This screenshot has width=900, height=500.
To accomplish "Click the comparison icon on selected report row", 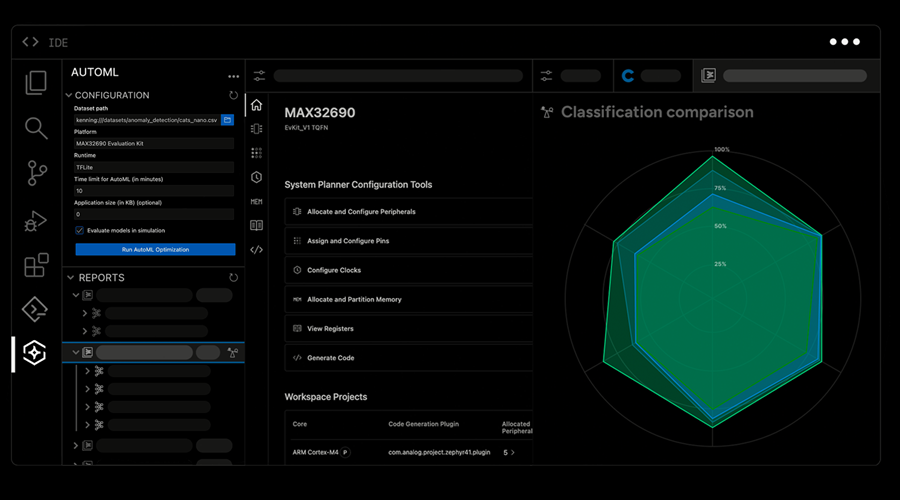I will [232, 352].
